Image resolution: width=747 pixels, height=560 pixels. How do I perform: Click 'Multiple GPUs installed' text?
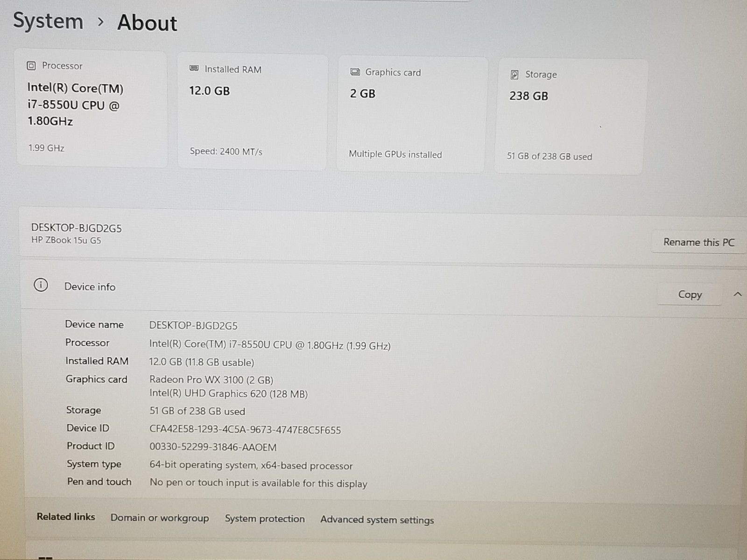pyautogui.click(x=395, y=154)
